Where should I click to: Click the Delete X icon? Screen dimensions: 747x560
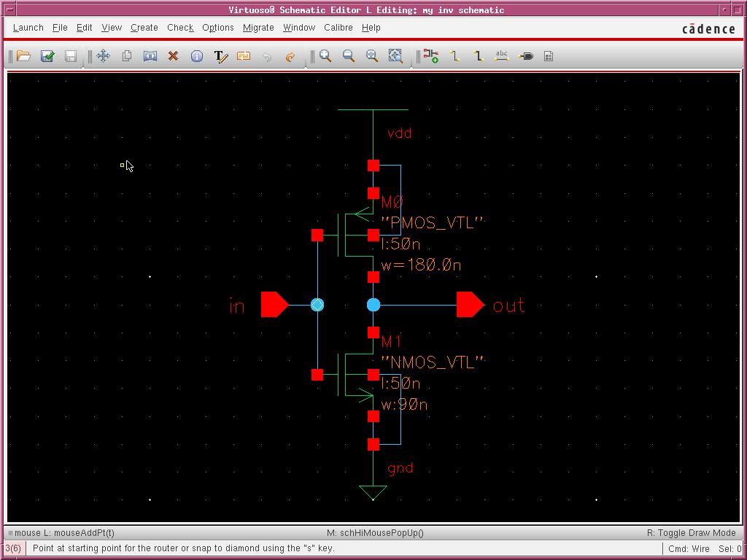[x=173, y=56]
